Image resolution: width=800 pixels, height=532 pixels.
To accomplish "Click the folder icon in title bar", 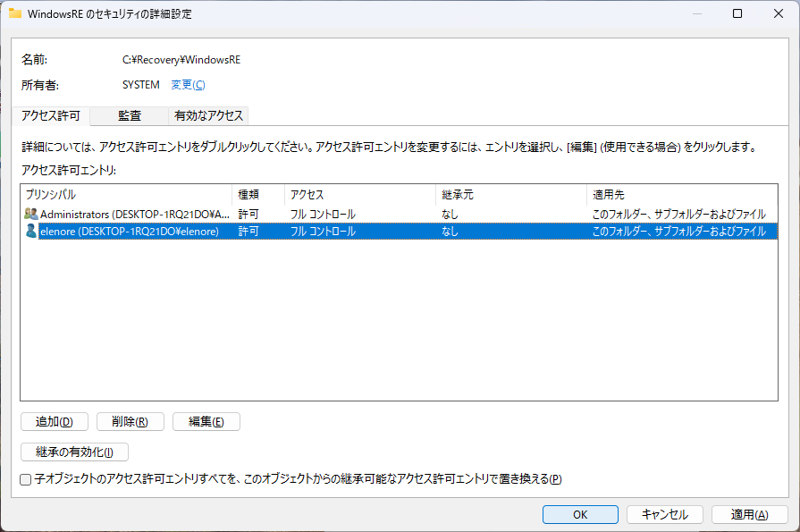I will [x=15, y=14].
